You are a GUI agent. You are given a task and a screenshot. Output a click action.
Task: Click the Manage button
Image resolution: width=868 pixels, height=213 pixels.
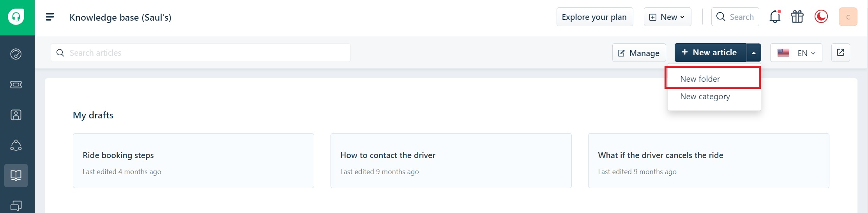click(x=639, y=53)
